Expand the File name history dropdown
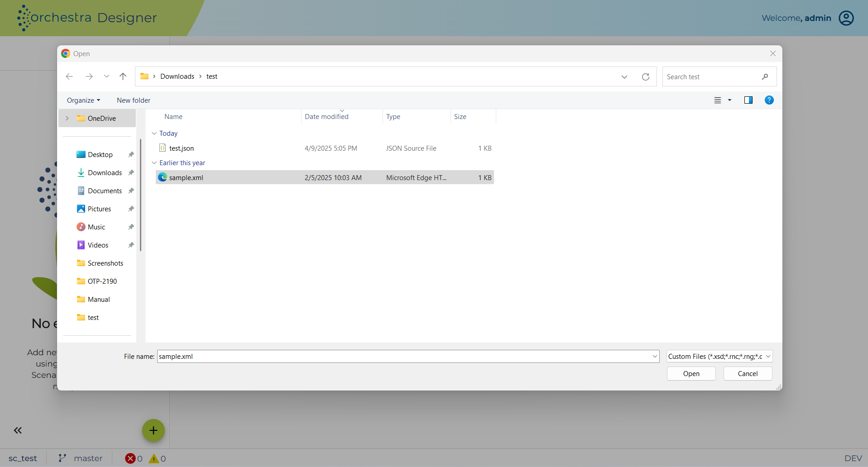The height and width of the screenshot is (467, 868). pyautogui.click(x=655, y=357)
